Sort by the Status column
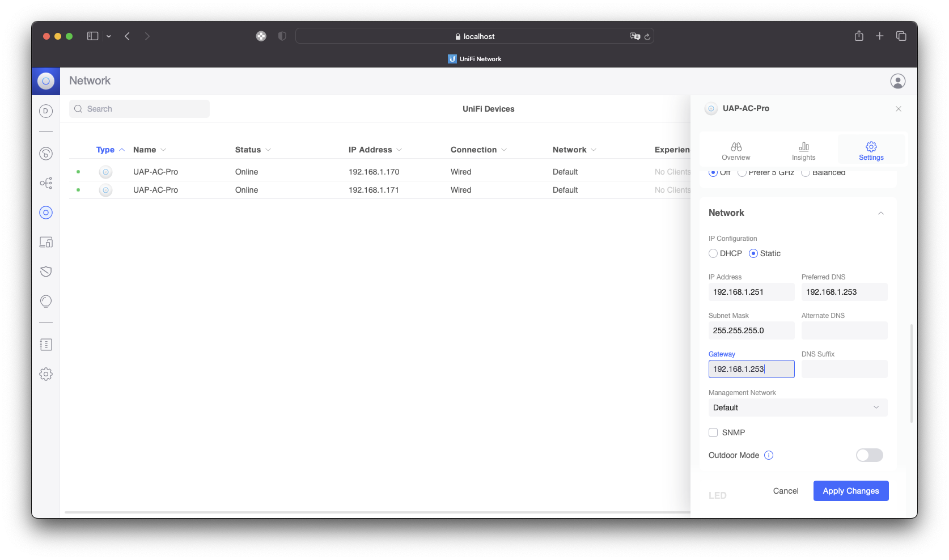 (x=253, y=150)
